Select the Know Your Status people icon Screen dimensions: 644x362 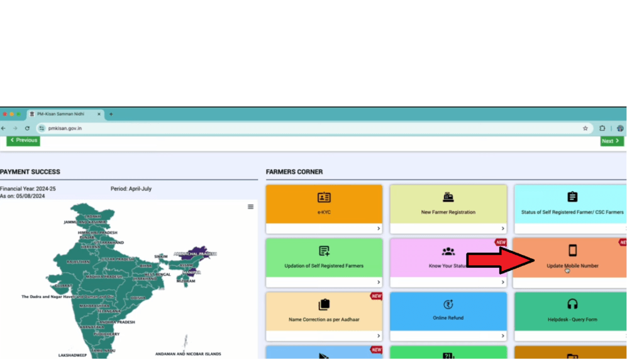(x=448, y=251)
